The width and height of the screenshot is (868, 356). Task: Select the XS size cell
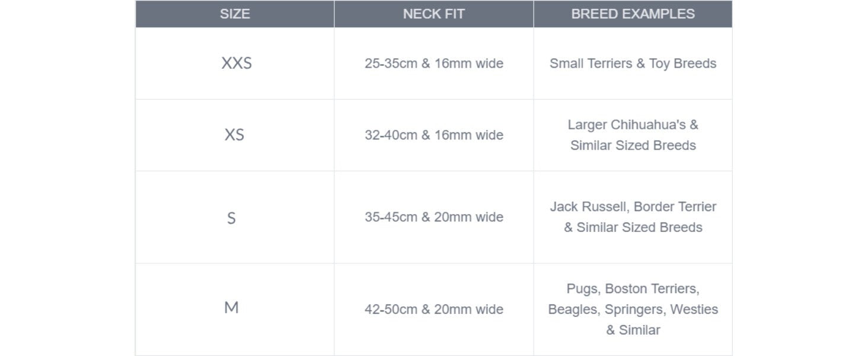pyautogui.click(x=234, y=135)
